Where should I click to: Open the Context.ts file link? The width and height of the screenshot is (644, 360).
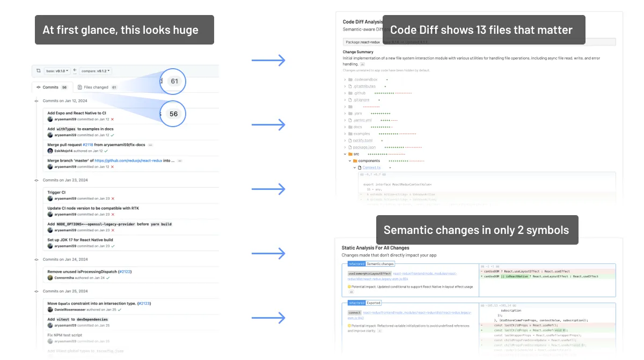[371, 168]
